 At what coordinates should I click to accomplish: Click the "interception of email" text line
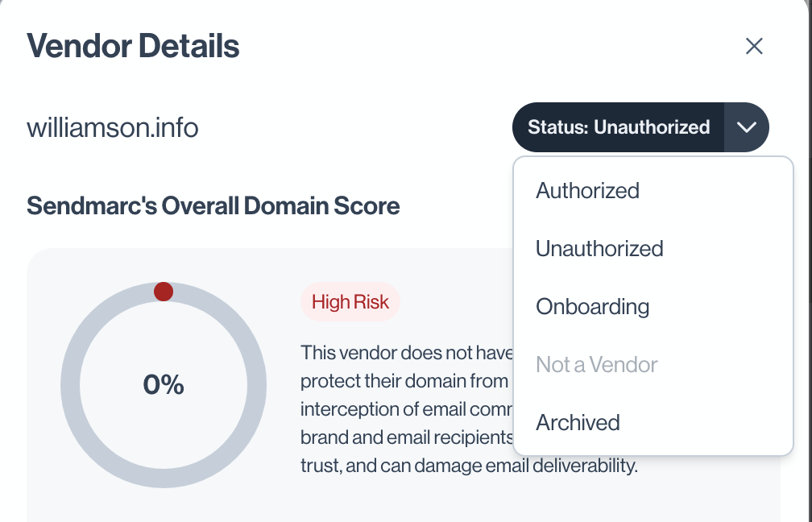(x=407, y=409)
